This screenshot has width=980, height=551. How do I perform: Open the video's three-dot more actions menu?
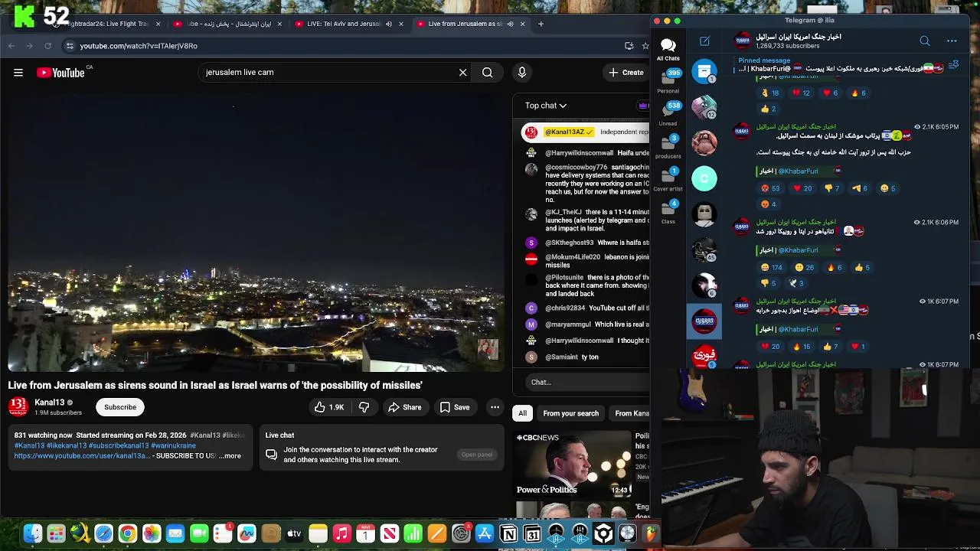(495, 407)
